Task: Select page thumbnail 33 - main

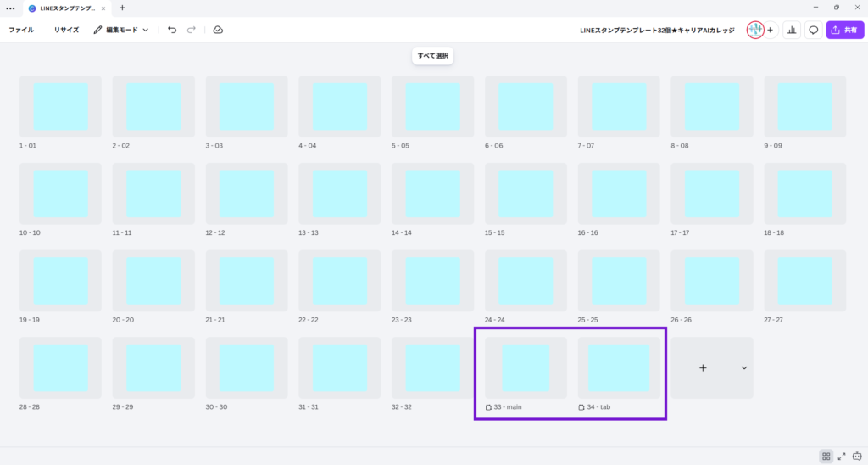Action: (526, 367)
